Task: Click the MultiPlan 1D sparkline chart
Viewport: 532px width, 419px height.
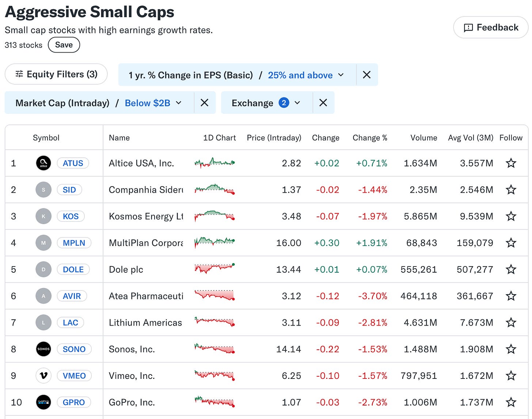Action: [214, 242]
